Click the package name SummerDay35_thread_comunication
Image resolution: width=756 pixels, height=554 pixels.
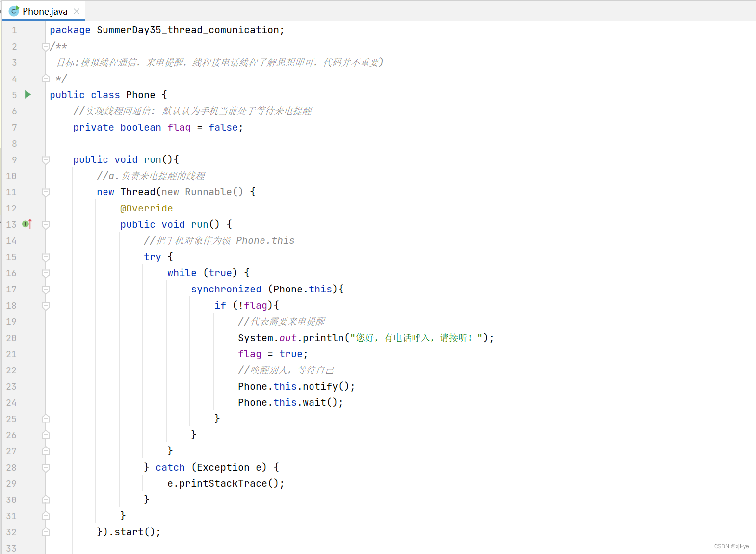click(188, 30)
